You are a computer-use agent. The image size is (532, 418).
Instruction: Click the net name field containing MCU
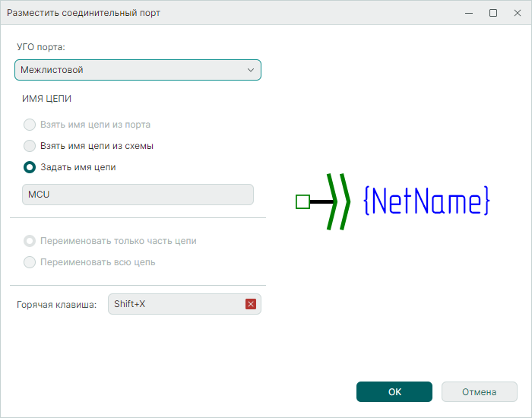click(x=138, y=195)
